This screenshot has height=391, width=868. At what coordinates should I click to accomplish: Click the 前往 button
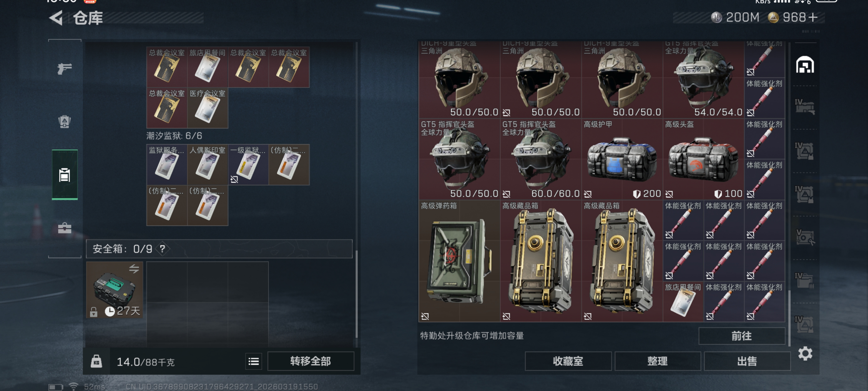[742, 336]
